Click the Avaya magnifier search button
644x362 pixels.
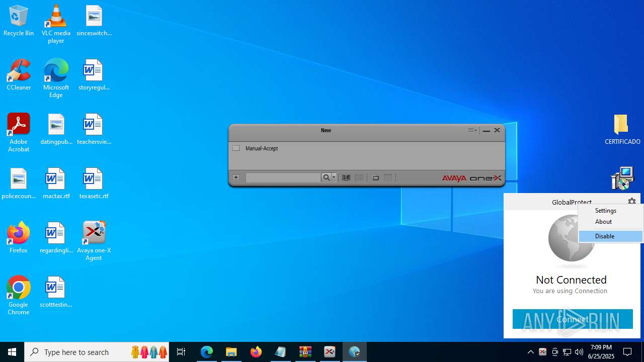click(326, 177)
